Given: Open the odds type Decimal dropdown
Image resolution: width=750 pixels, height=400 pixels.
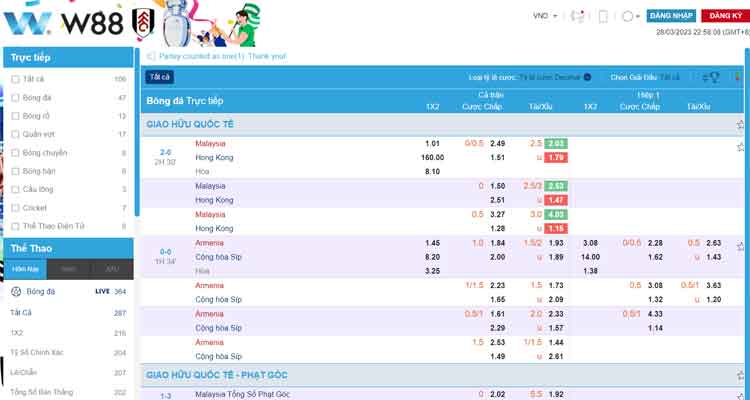Looking at the screenshot, I should [x=555, y=77].
